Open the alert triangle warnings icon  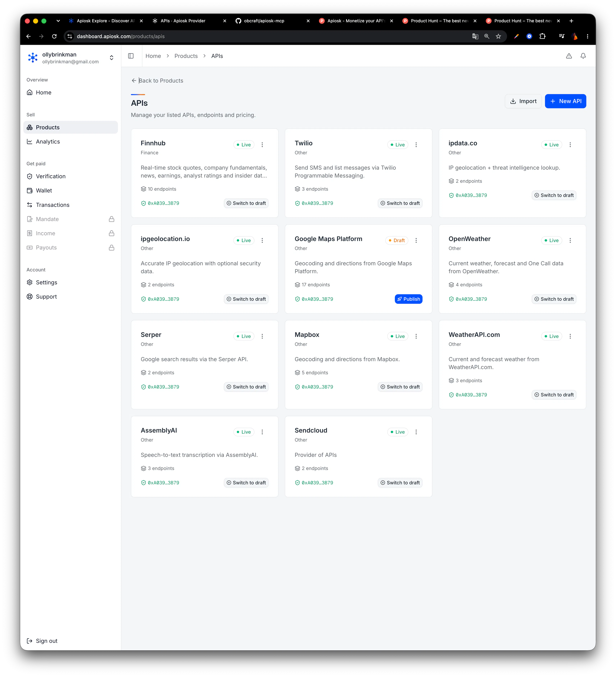[569, 56]
